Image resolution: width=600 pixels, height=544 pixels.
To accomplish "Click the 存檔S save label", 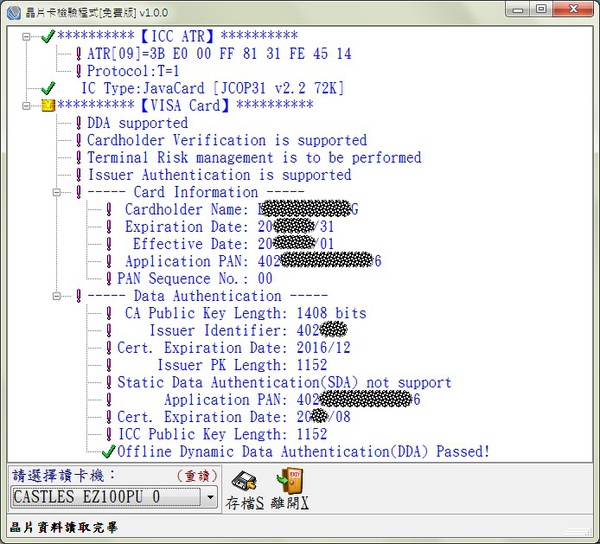I will pos(245,503).
